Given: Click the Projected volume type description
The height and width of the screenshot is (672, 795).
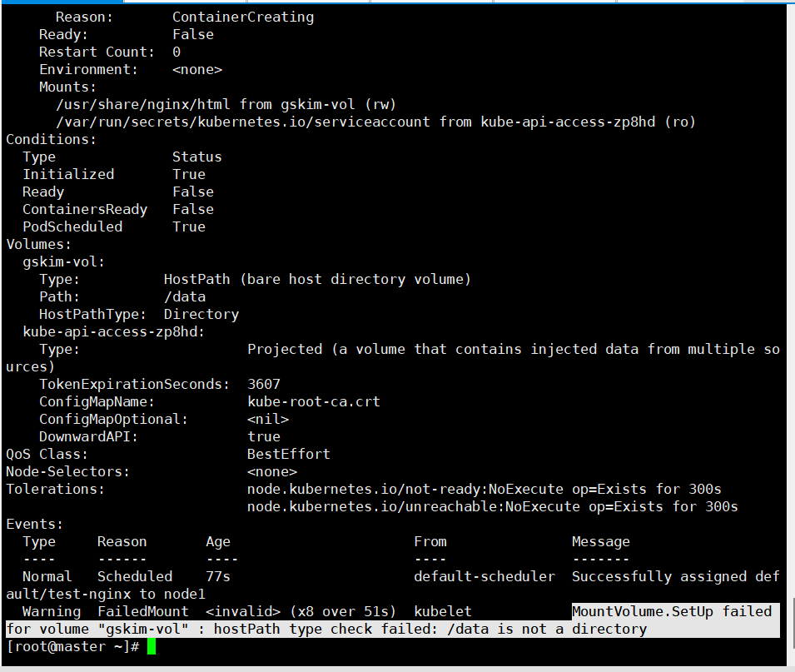Looking at the screenshot, I should (513, 350).
